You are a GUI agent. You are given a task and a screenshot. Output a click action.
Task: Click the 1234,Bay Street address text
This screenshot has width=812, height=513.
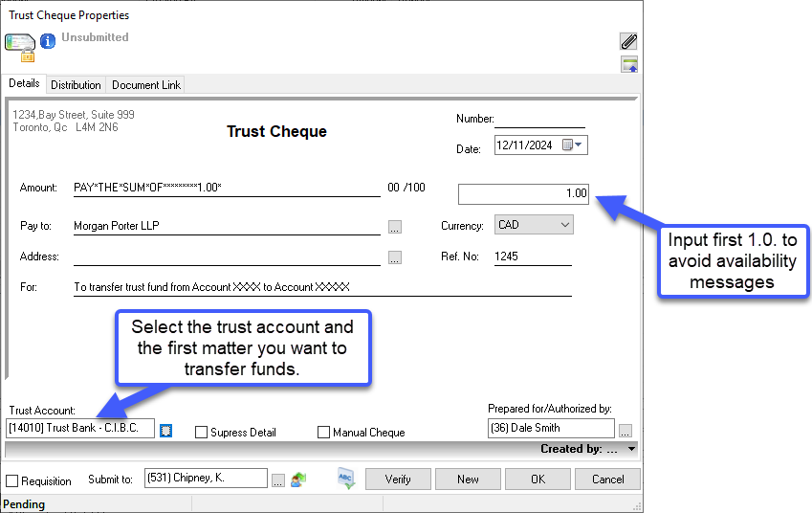point(74,115)
